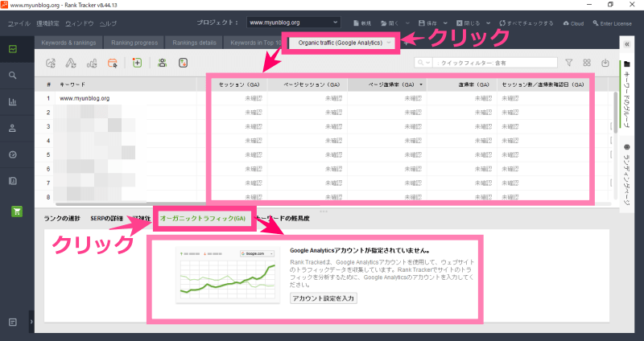Open the notes icon at sidebar bottom
Screen dimensions: 644x341
point(13,323)
